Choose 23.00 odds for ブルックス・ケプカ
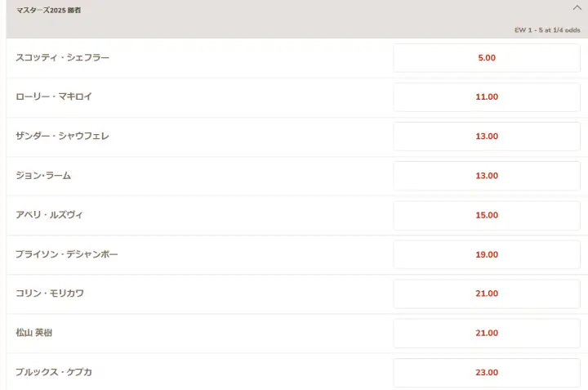 click(x=487, y=372)
